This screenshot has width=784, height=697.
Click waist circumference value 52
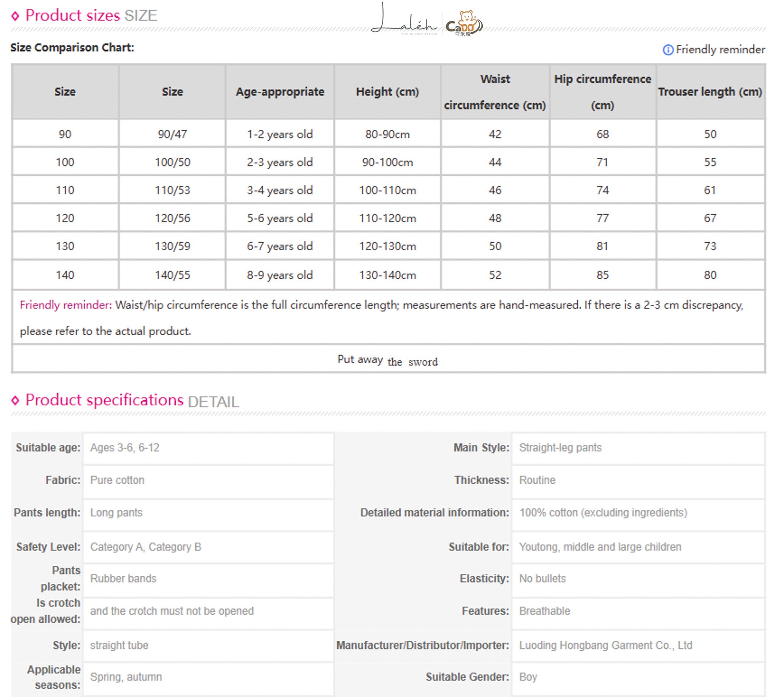click(x=495, y=275)
